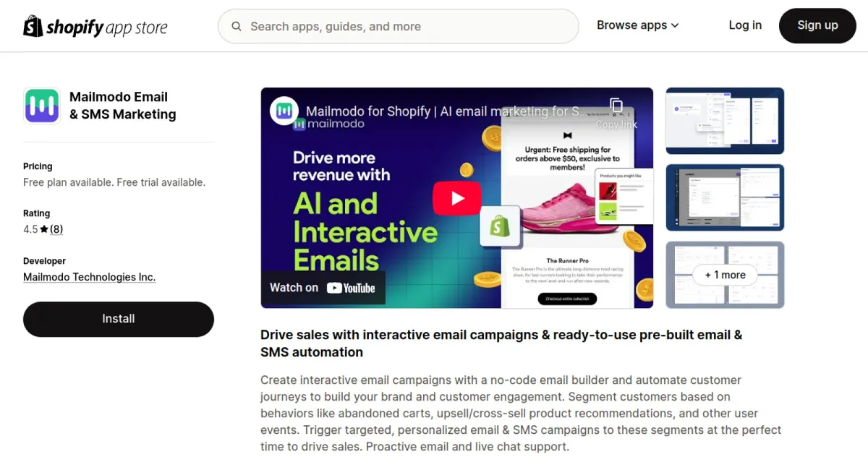Open the second dark dashboard screenshot thumbnail

pyautogui.click(x=724, y=197)
